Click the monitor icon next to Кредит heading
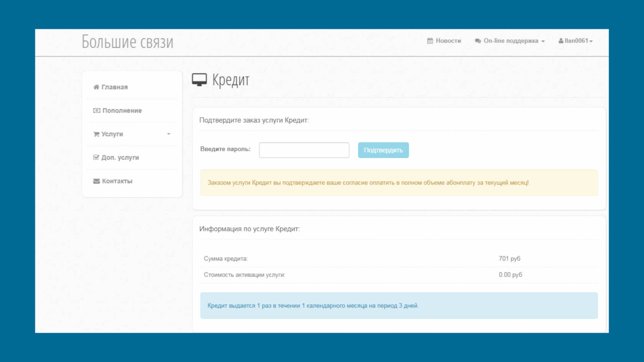This screenshot has width=644, height=362. (199, 80)
